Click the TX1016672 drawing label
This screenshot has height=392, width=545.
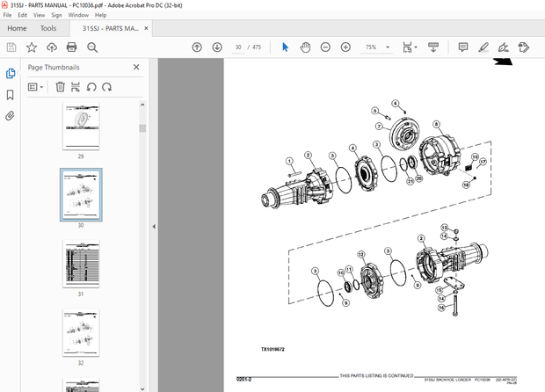point(272,349)
